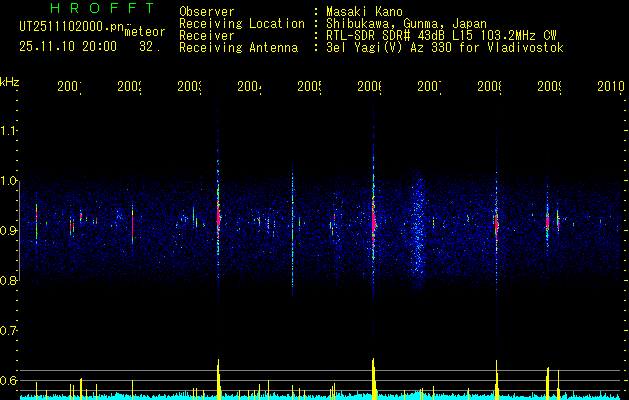Select the date stamp 25.11.10 20:00
This screenshot has width=629, height=400.
point(68,47)
